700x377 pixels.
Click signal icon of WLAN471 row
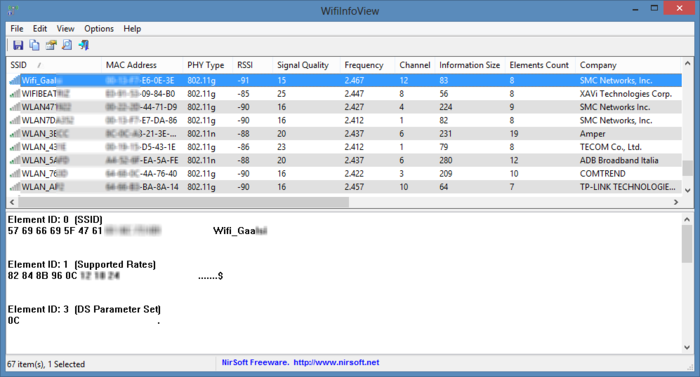tap(15, 107)
